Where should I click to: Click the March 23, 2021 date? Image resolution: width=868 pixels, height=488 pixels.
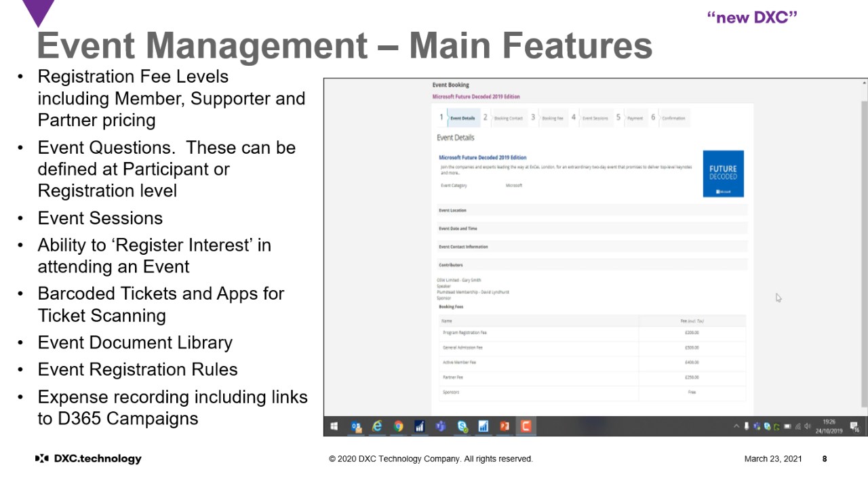pos(773,459)
